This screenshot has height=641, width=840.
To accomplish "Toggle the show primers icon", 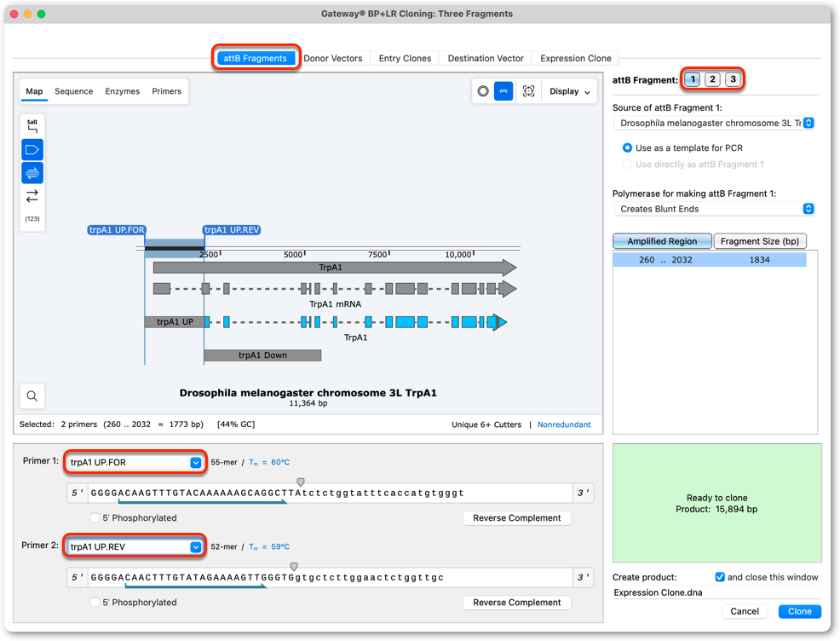I will [x=32, y=172].
